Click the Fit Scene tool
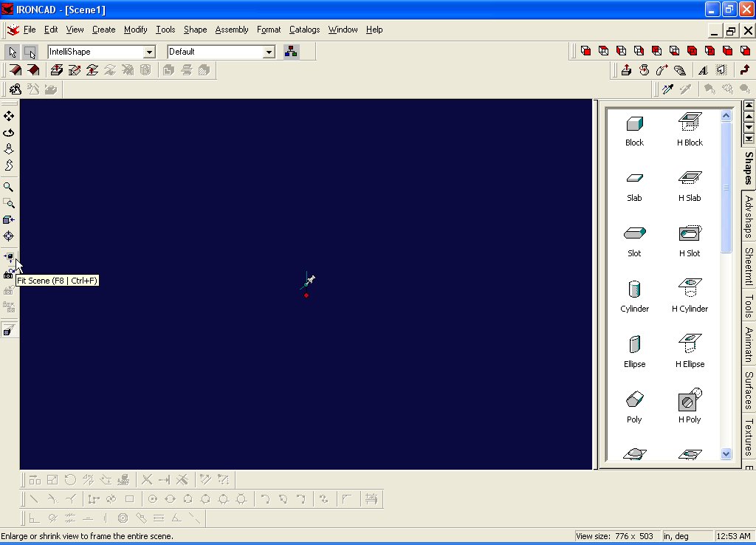Viewport: 756px width, 545px height. 9,258
